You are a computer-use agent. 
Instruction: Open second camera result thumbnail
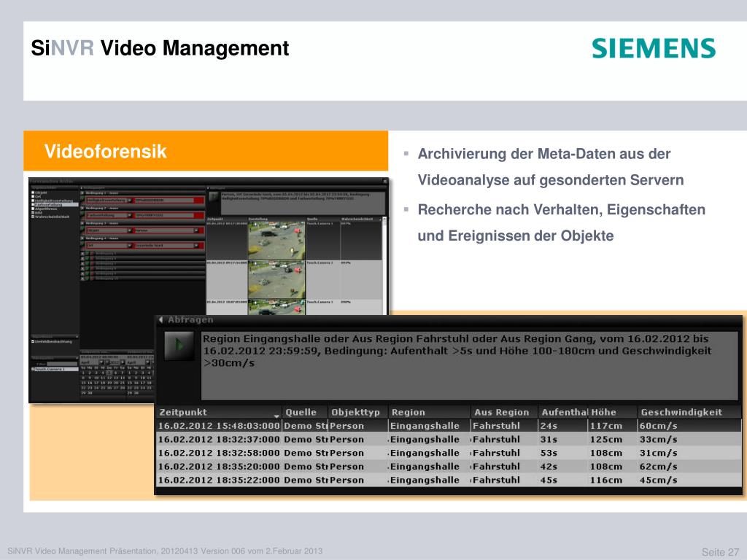276,279
